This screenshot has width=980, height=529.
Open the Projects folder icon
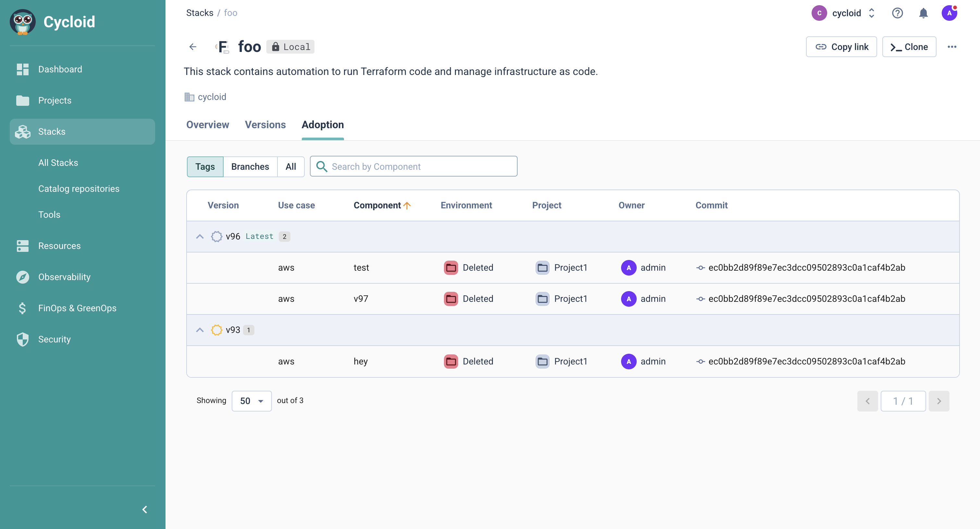tap(22, 101)
